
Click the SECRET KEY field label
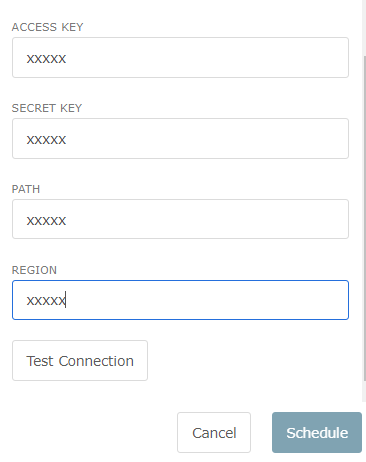coord(47,108)
